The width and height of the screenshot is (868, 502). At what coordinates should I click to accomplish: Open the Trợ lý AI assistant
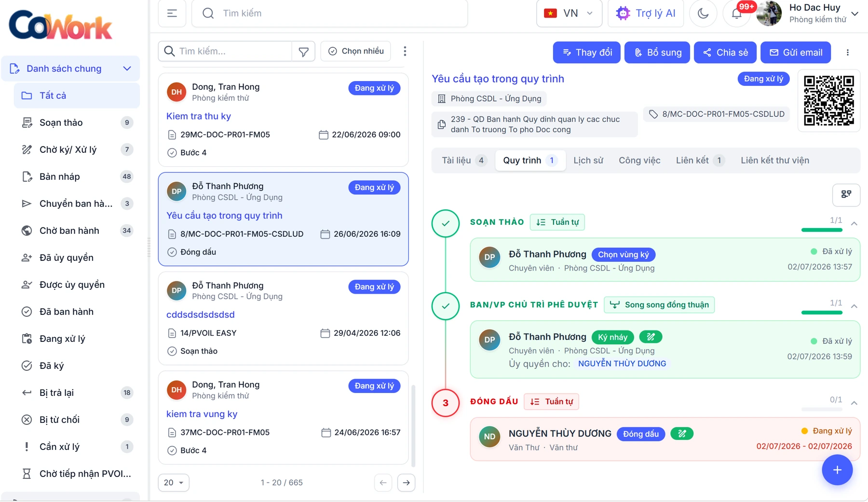(646, 13)
